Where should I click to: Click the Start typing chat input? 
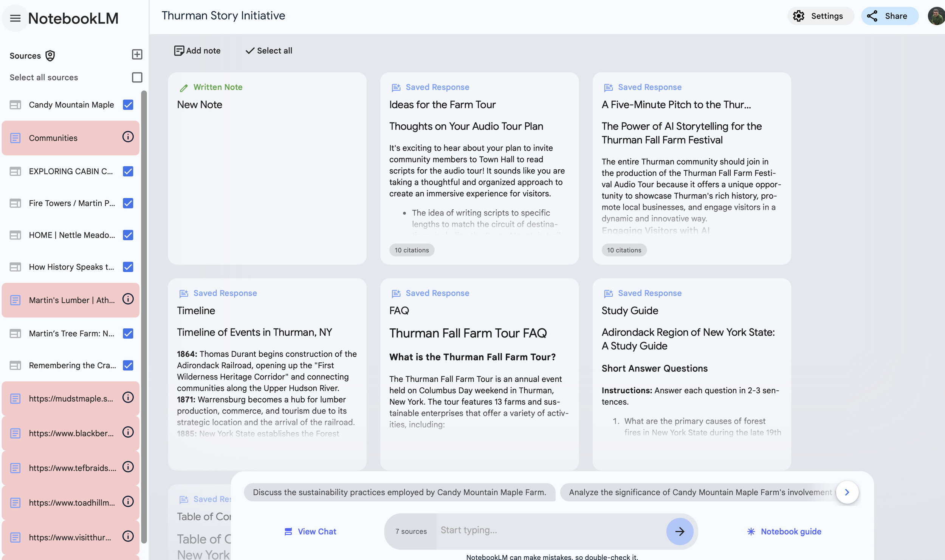point(550,530)
